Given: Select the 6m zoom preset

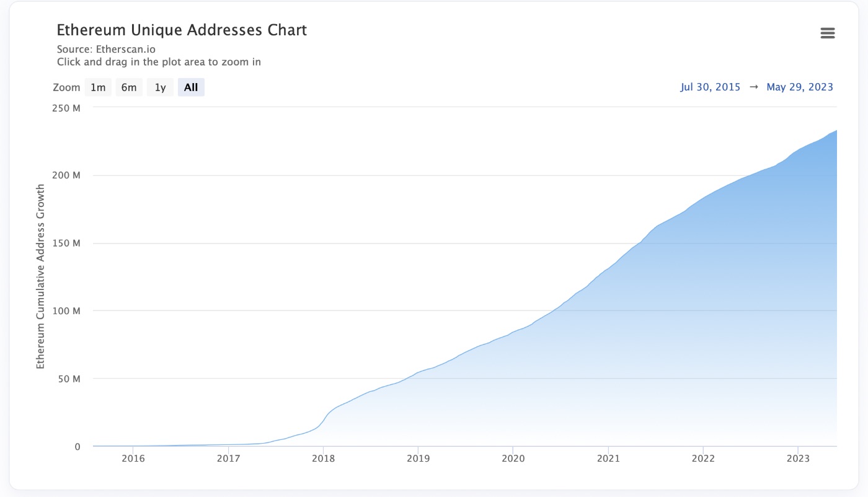Looking at the screenshot, I should [x=129, y=87].
